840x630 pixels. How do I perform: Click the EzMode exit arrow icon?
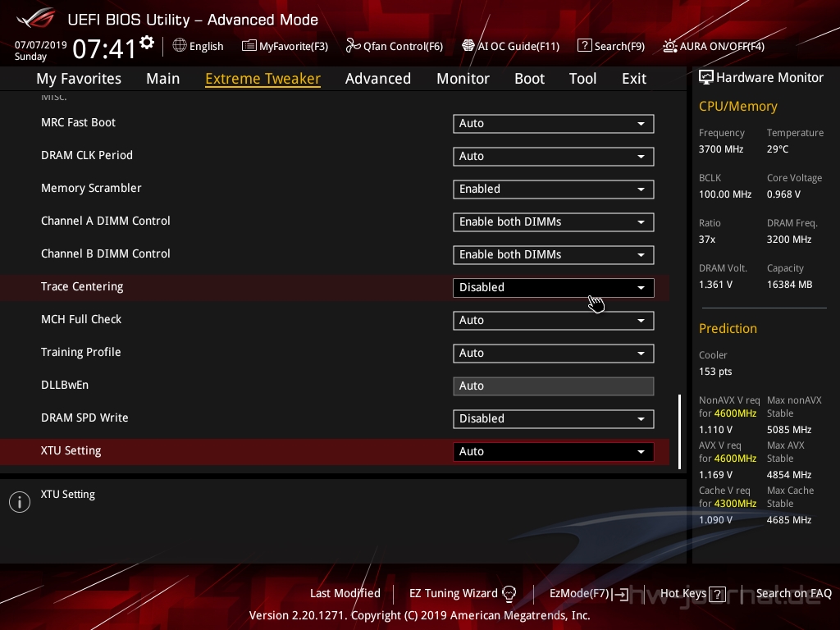click(x=620, y=594)
